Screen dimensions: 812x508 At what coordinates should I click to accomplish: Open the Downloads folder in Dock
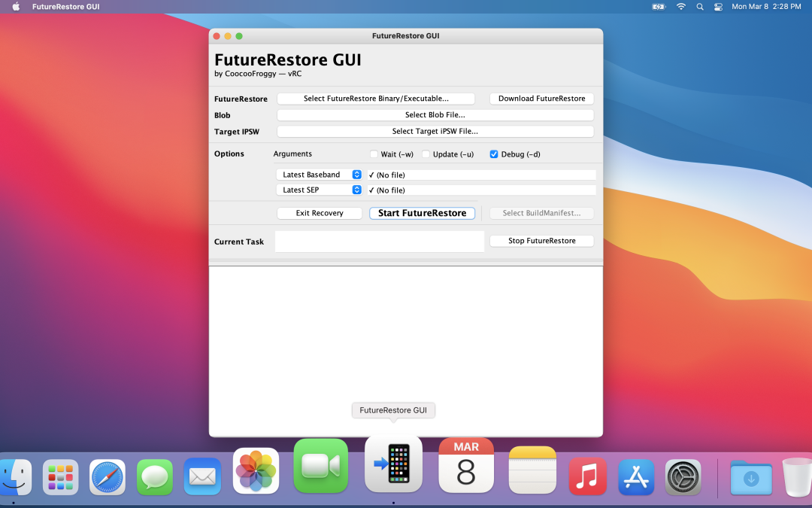tap(751, 477)
